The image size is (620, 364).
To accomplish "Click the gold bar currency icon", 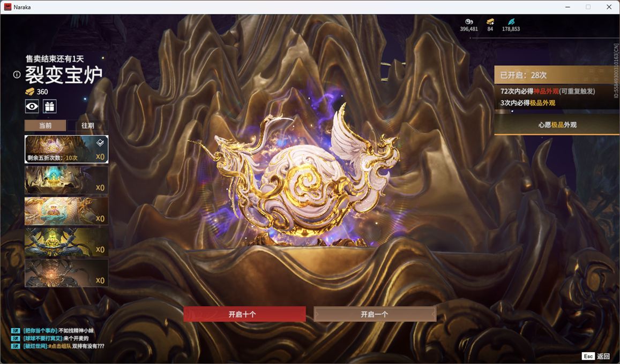I will pyautogui.click(x=490, y=22).
